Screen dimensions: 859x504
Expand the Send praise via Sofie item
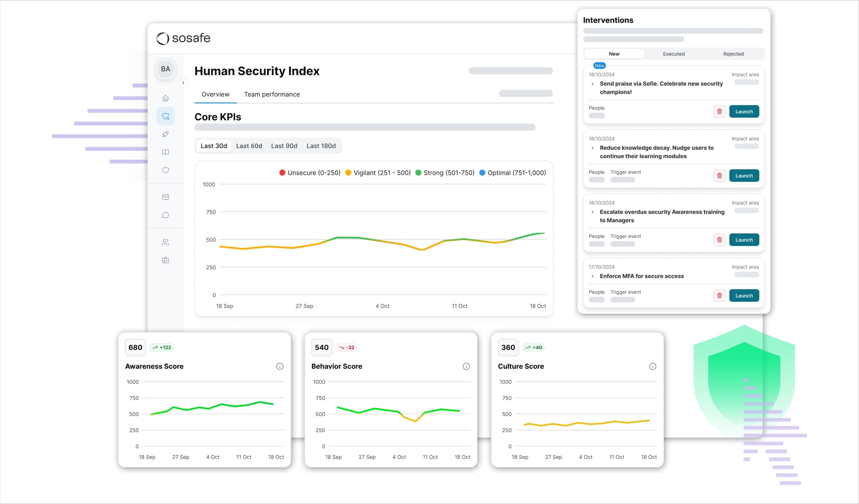[x=593, y=84]
